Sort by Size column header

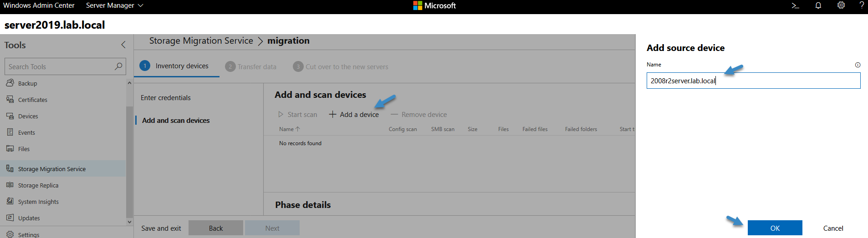[472, 129]
